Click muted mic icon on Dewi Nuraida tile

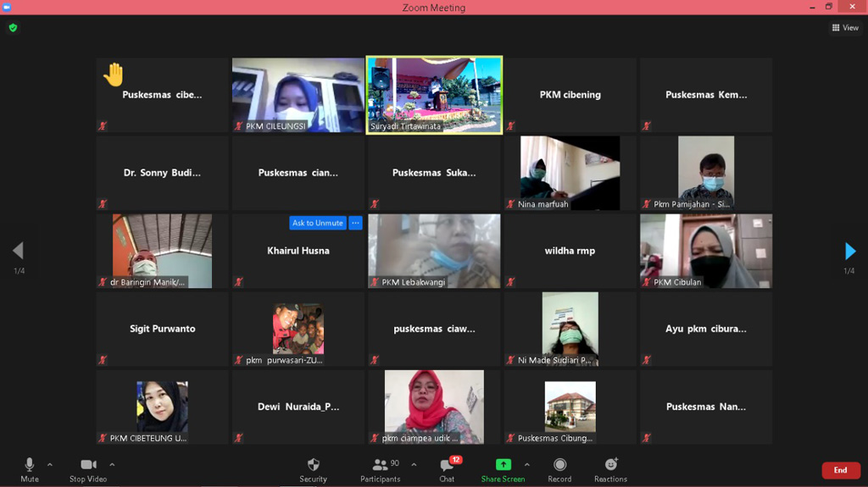tap(238, 439)
